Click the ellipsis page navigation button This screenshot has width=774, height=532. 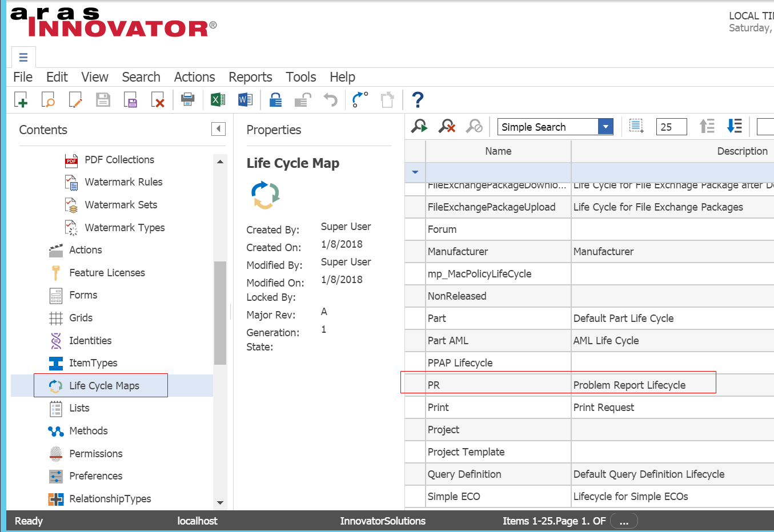[x=624, y=521]
